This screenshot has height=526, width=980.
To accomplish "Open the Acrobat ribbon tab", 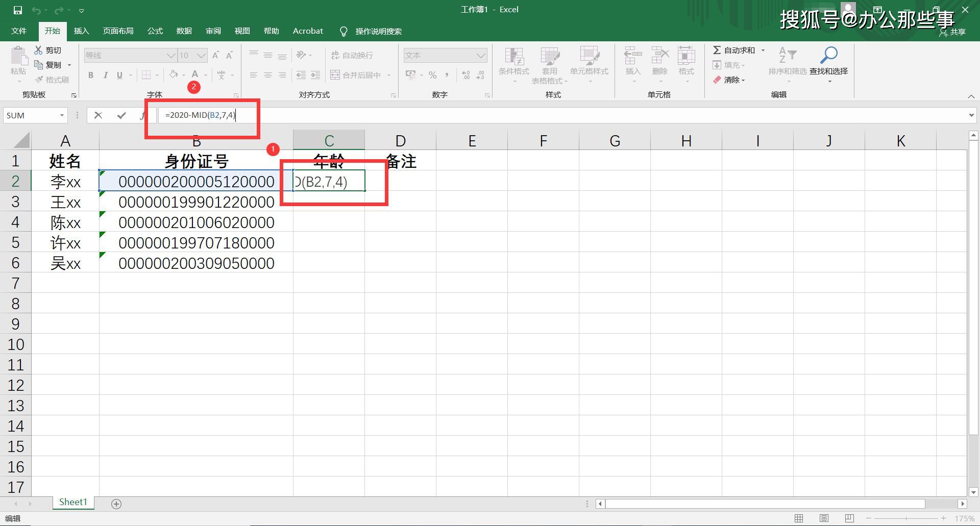I will 308,31.
